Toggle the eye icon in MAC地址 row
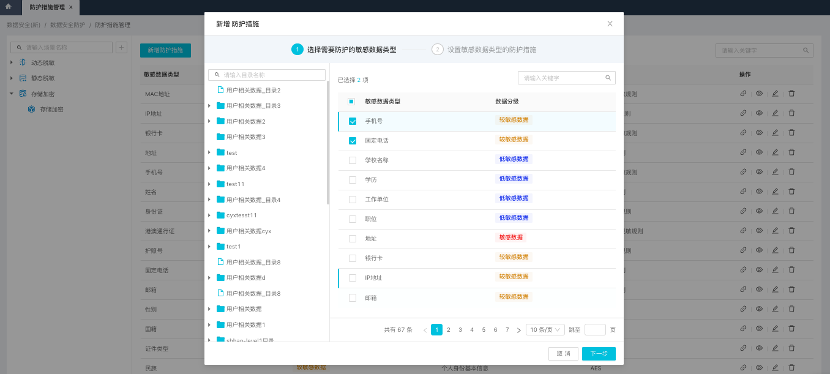 759,93
